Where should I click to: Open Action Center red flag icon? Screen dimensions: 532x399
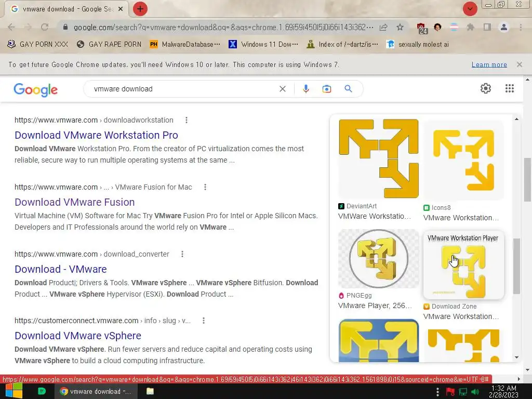[450, 392]
